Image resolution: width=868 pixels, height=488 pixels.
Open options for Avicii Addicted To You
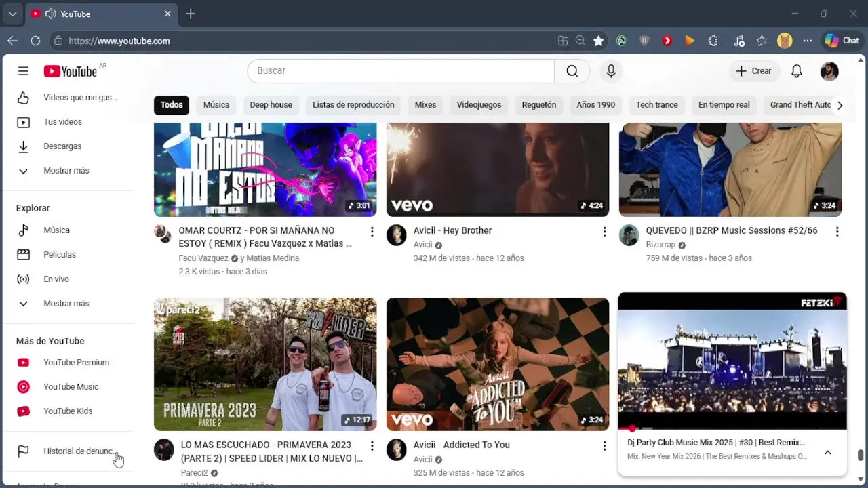click(x=604, y=446)
